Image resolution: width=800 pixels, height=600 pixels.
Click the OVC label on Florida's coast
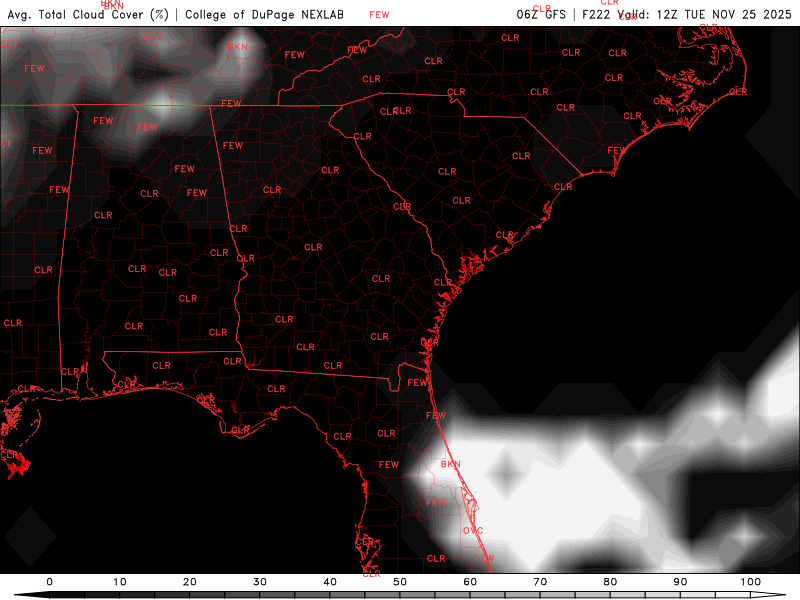[x=473, y=531]
